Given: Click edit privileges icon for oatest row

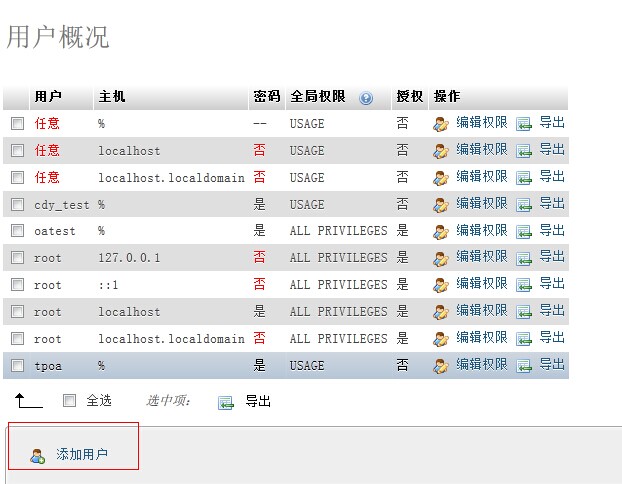Looking at the screenshot, I should 440,232.
